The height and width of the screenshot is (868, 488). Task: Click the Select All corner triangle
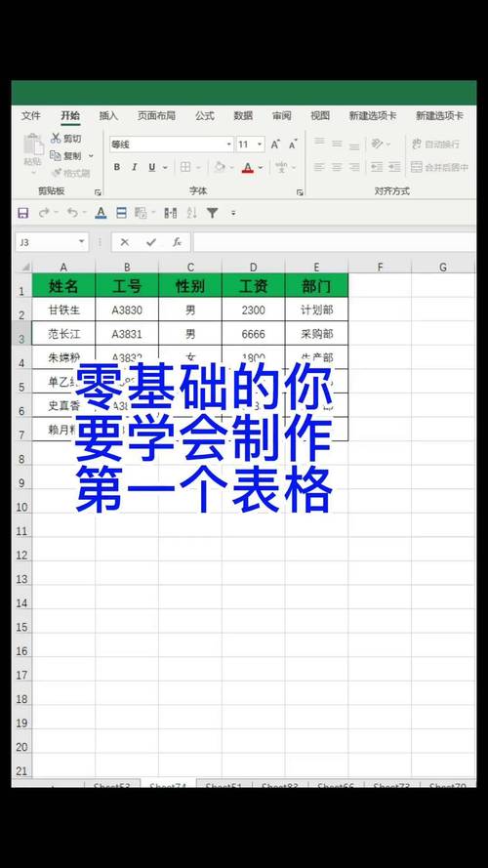25,267
